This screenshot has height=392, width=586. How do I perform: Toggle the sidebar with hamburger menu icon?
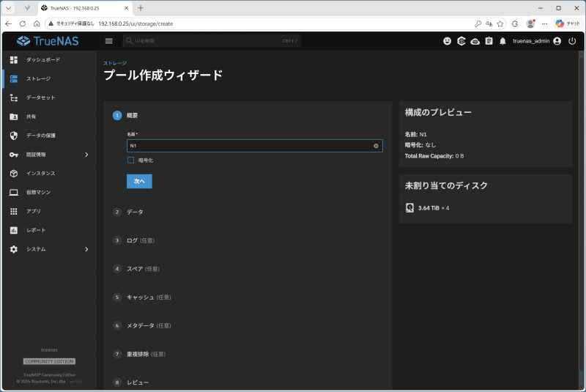[x=108, y=41]
